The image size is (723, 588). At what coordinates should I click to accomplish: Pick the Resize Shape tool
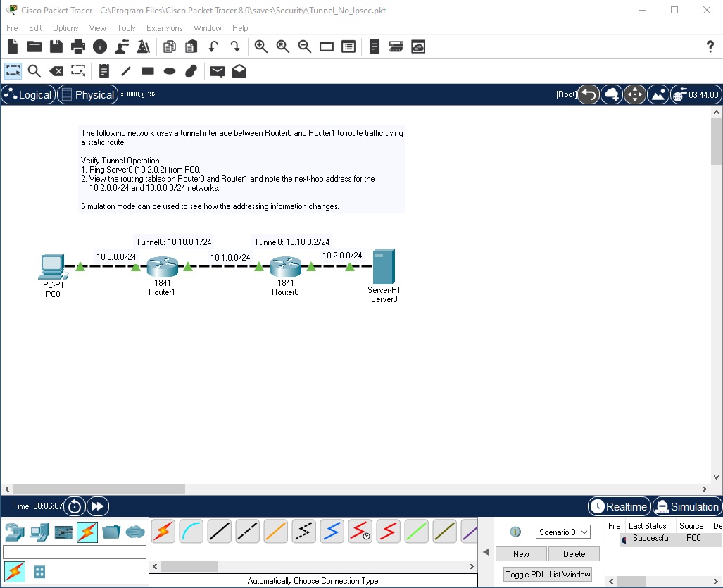pos(78,71)
